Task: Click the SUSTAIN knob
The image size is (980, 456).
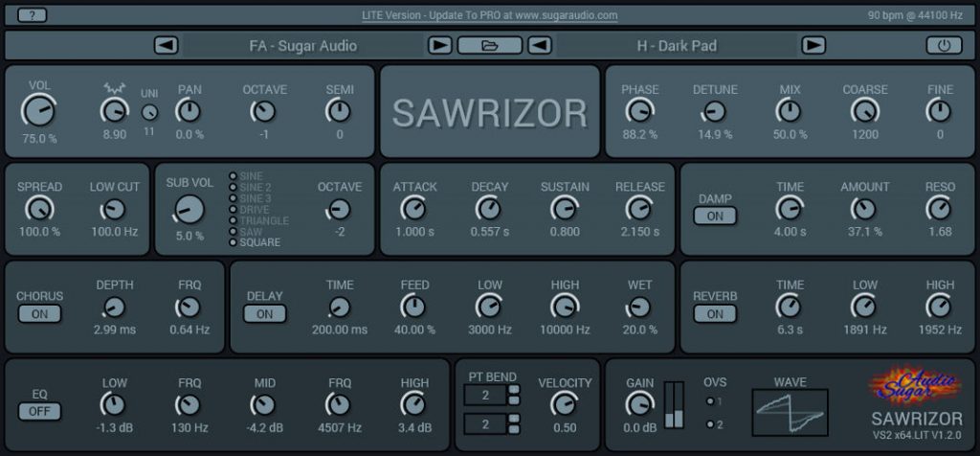Action: (x=565, y=209)
